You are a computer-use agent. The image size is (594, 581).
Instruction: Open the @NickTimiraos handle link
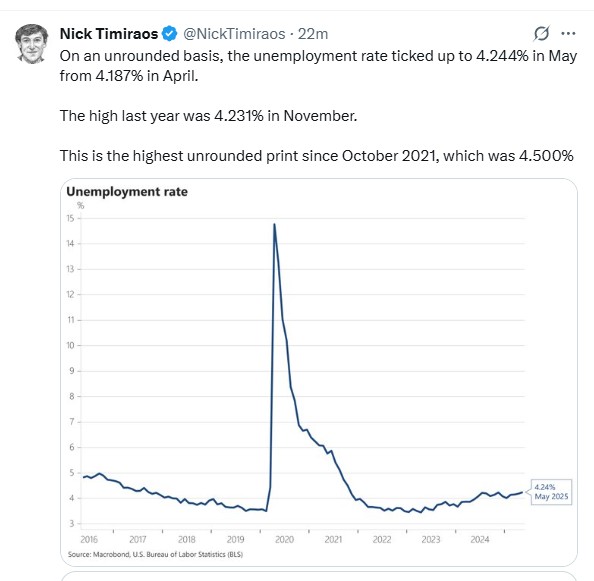point(234,34)
